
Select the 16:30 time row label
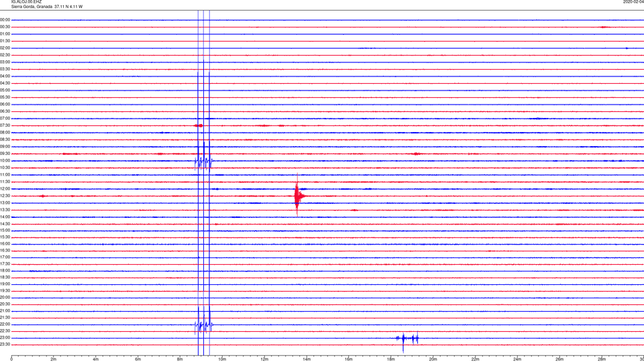pyautogui.click(x=5, y=250)
